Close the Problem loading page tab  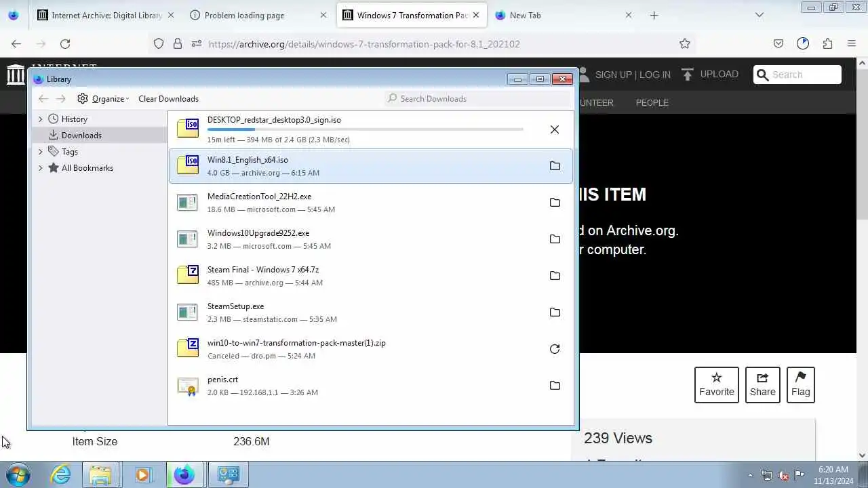[x=323, y=15]
